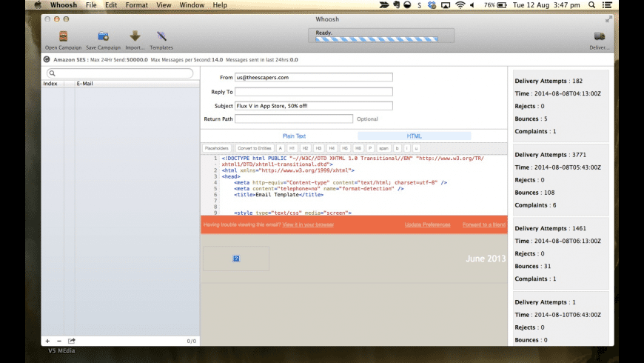644x363 pixels.
Task: Add a recipient with the plus icon
Action: 47,341
